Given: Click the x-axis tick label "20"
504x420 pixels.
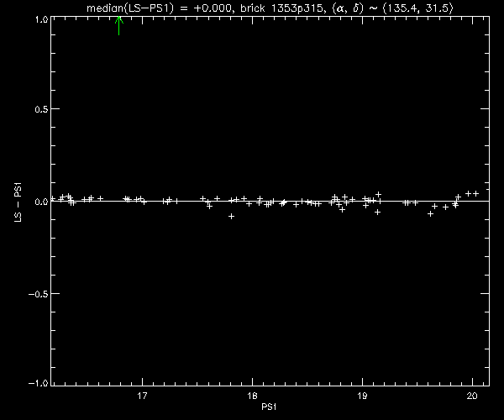Looking at the screenshot, I should tap(472, 396).
